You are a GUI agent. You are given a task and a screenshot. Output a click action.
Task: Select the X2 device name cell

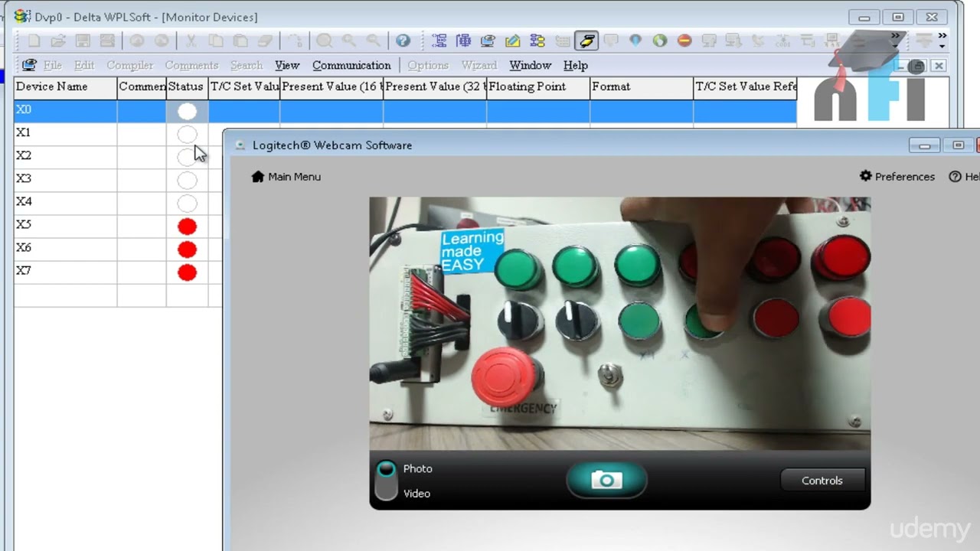point(65,157)
